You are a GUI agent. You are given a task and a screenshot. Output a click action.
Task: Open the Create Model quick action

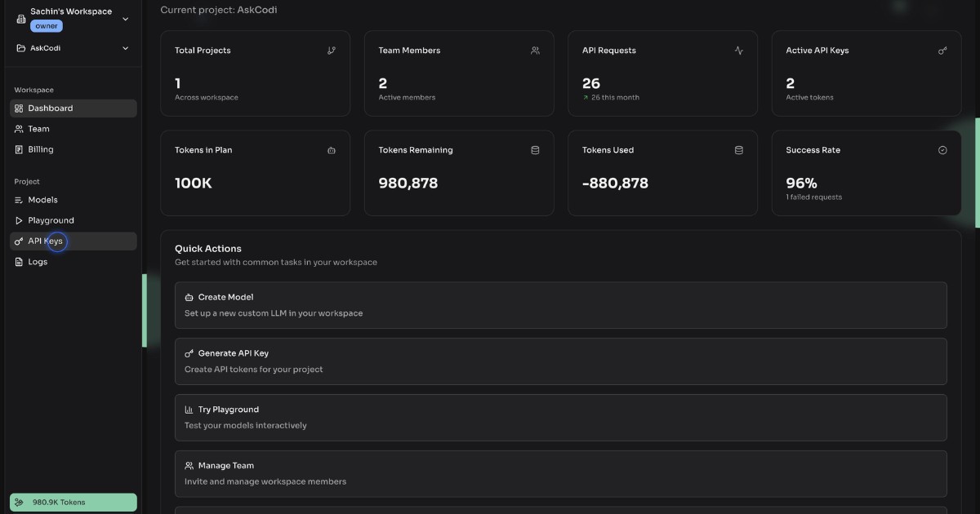click(561, 305)
